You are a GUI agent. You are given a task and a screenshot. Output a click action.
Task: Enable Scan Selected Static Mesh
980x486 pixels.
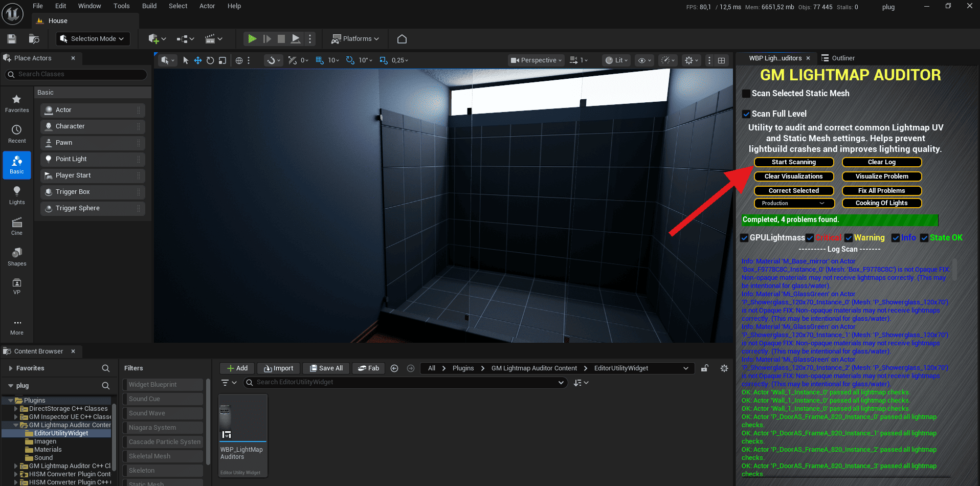tap(746, 93)
